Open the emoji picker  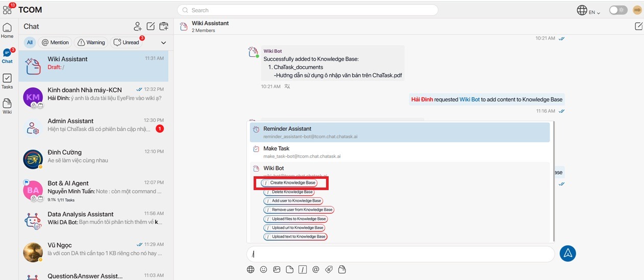tap(264, 269)
